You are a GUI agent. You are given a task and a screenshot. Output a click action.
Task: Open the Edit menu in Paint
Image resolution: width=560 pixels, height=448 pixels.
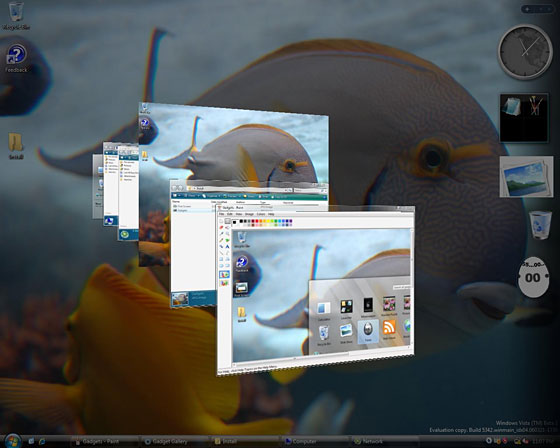tap(230, 214)
